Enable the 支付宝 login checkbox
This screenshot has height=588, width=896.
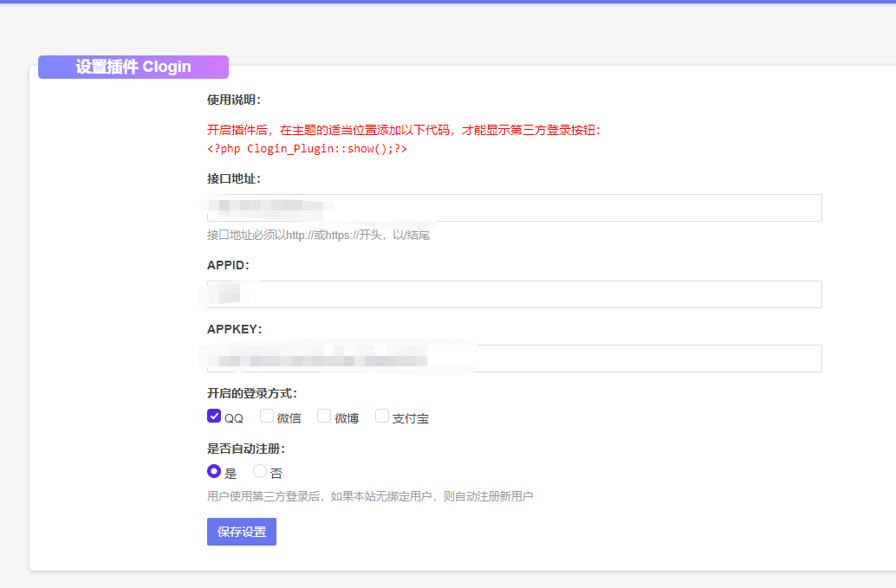point(382,416)
